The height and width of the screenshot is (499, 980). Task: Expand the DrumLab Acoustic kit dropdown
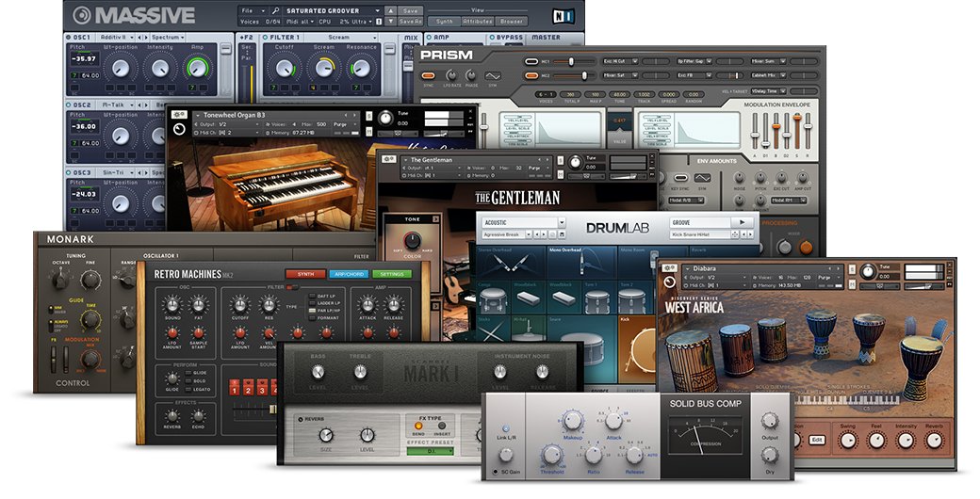coord(562,222)
